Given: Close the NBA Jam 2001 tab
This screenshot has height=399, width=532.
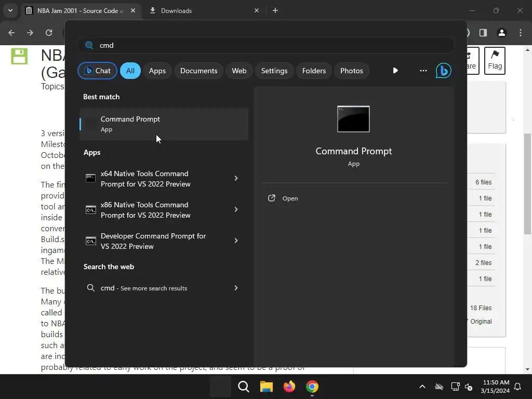Looking at the screenshot, I should (x=133, y=10).
